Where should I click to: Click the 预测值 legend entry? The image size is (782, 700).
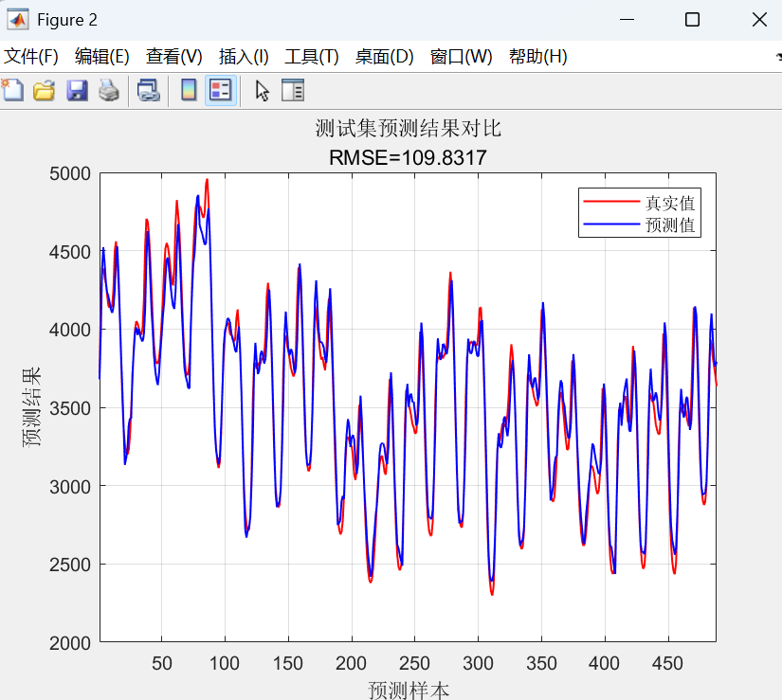[670, 224]
